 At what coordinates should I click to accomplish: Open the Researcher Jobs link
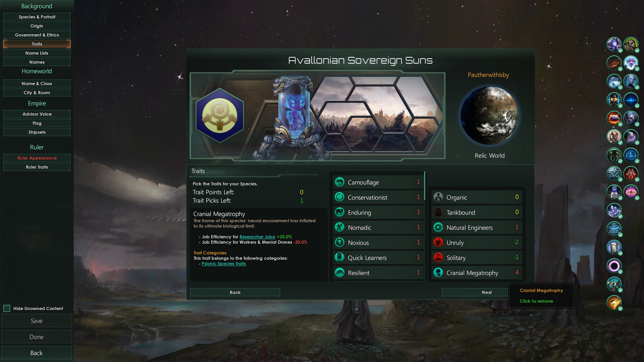[x=257, y=237]
